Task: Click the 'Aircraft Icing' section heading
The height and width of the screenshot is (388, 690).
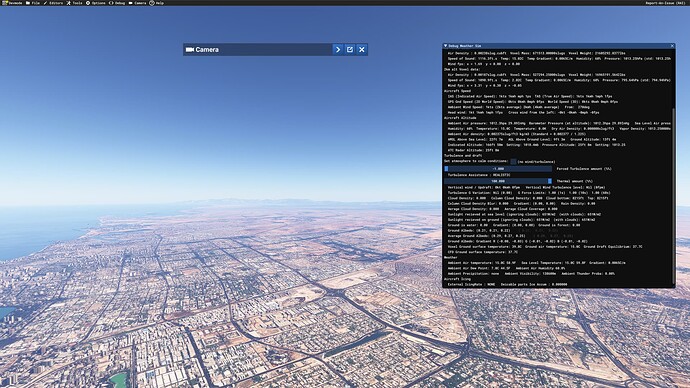Action: coord(457,279)
